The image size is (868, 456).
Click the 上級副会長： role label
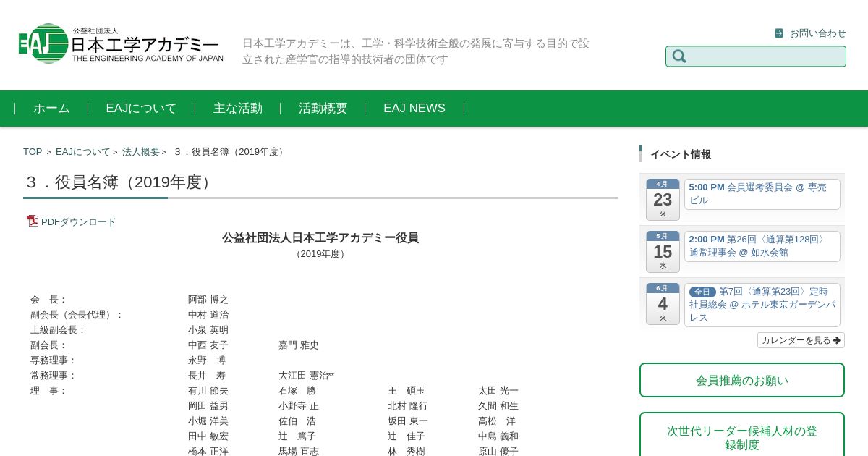tap(59, 330)
